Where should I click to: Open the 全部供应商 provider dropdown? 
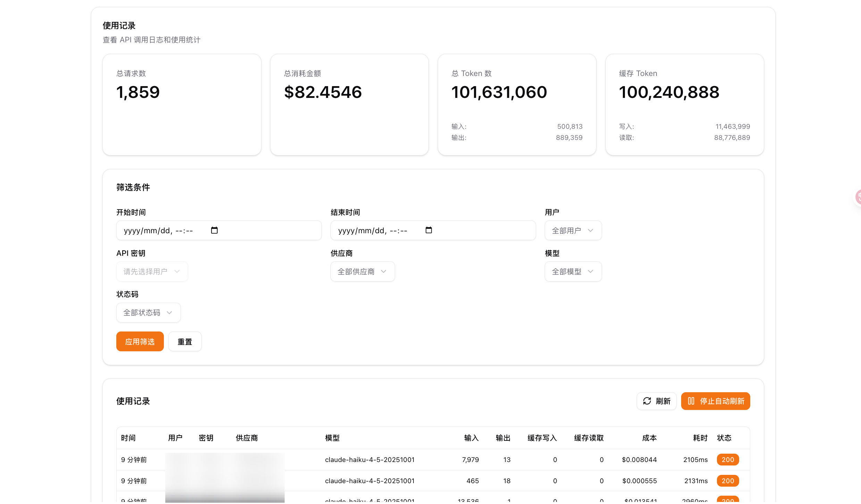point(362,271)
